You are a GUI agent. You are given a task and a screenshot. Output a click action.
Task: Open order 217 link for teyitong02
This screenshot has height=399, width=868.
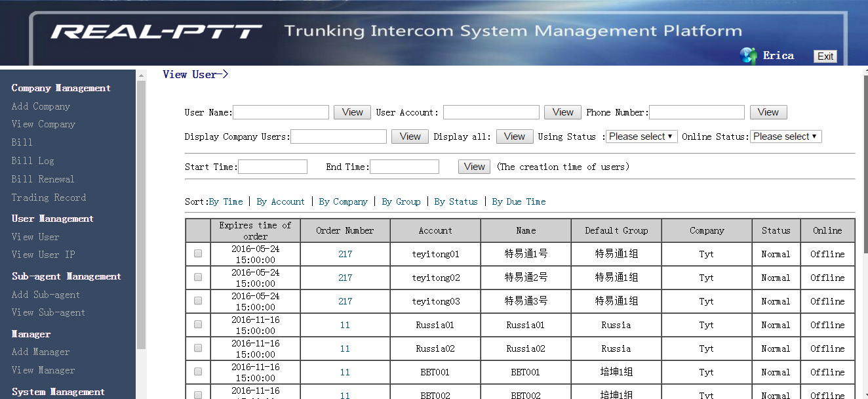coord(345,278)
